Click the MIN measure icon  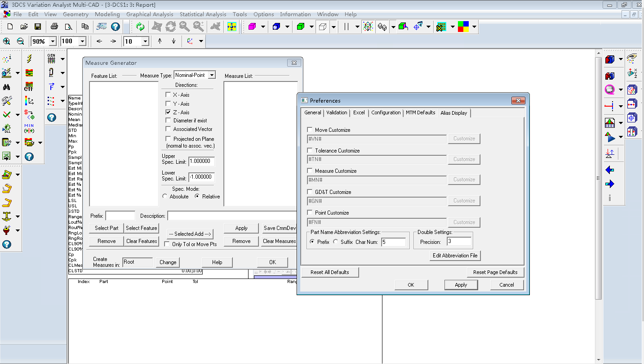pos(29,128)
